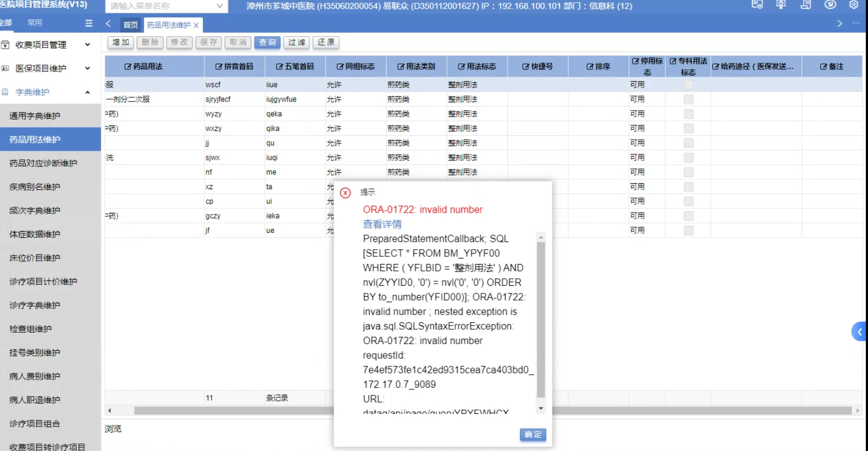
Task: Open 频次字典维护 in the sidebar
Action: [50, 211]
